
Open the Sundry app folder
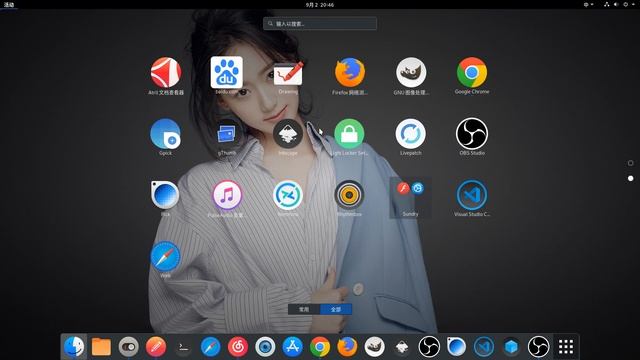(x=411, y=198)
